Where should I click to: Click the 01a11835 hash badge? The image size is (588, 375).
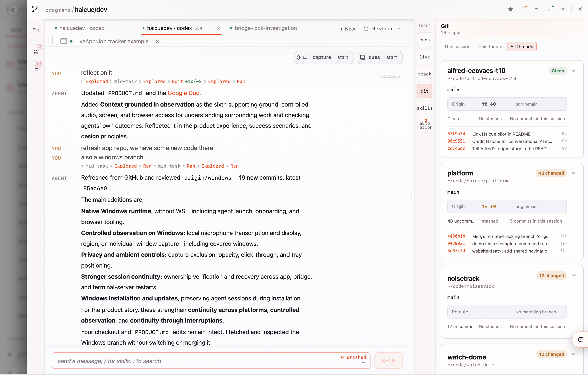pyautogui.click(x=390, y=76)
